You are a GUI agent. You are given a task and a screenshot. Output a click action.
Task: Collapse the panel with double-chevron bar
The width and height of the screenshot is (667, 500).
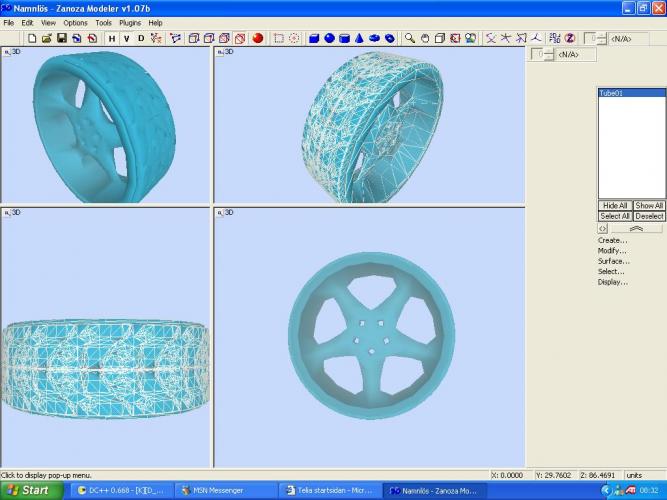click(x=631, y=228)
